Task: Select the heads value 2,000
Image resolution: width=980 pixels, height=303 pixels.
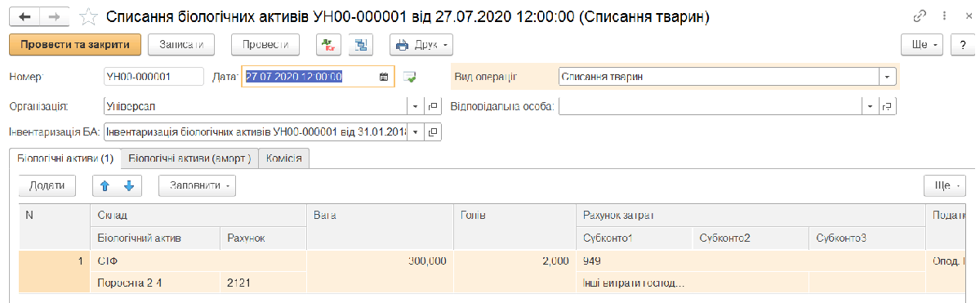Action: point(514,261)
